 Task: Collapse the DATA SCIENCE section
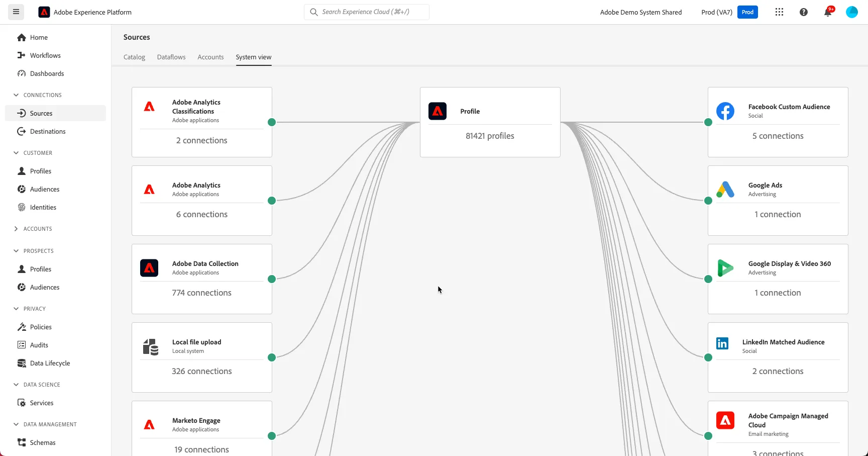point(16,385)
